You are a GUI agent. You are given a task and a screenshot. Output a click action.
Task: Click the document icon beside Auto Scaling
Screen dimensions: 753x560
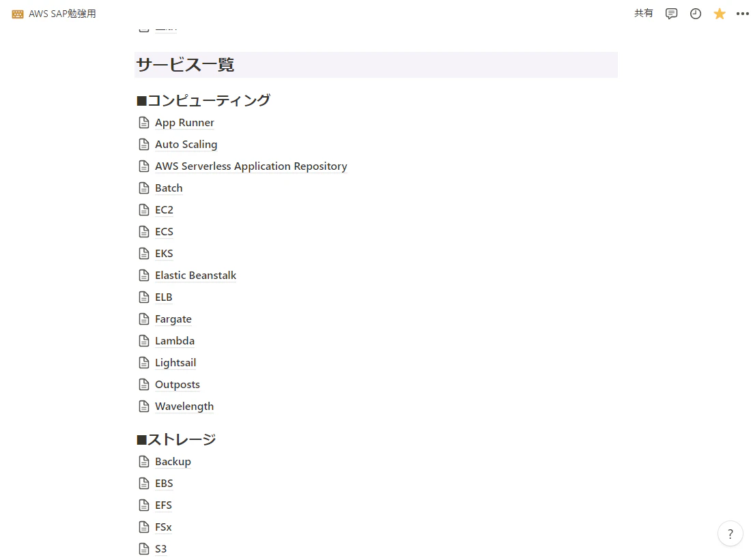pos(144,145)
